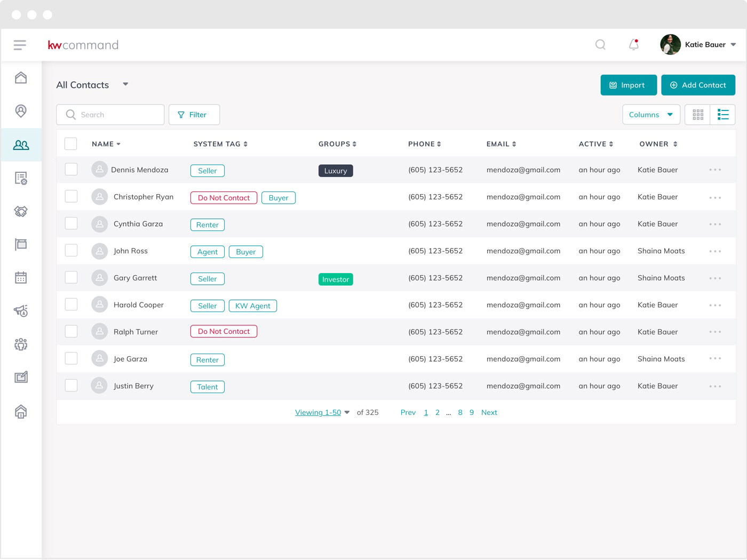Screen dimensions: 747x560
Task: Open the handshake opportunities icon
Action: 21,211
